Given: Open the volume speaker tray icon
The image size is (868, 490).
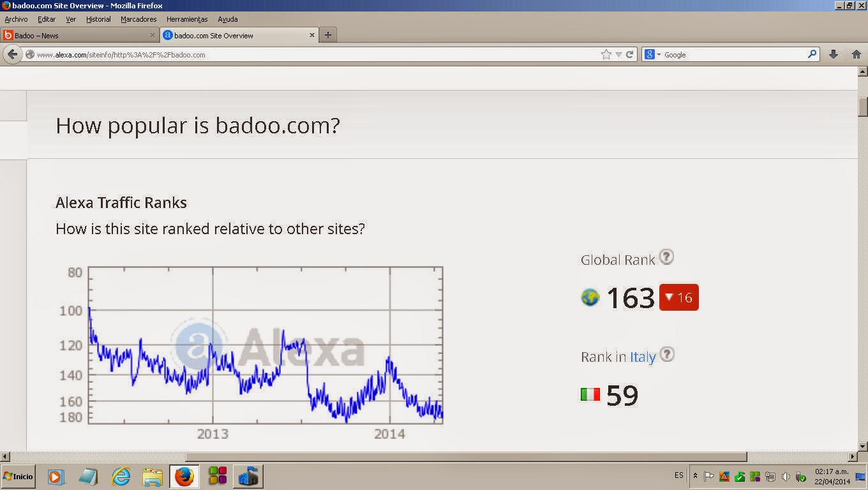Looking at the screenshot, I should click(x=786, y=477).
